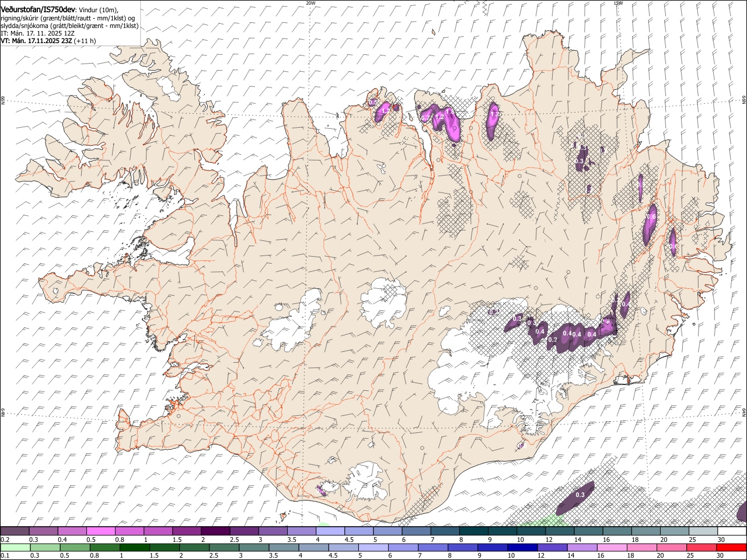Image resolution: width=747 pixels, height=560 pixels.
Task: Click the 'rigning/skúrir (grænt/blátt/rautt - mm/1klst) og' line
Action: tap(68, 18)
